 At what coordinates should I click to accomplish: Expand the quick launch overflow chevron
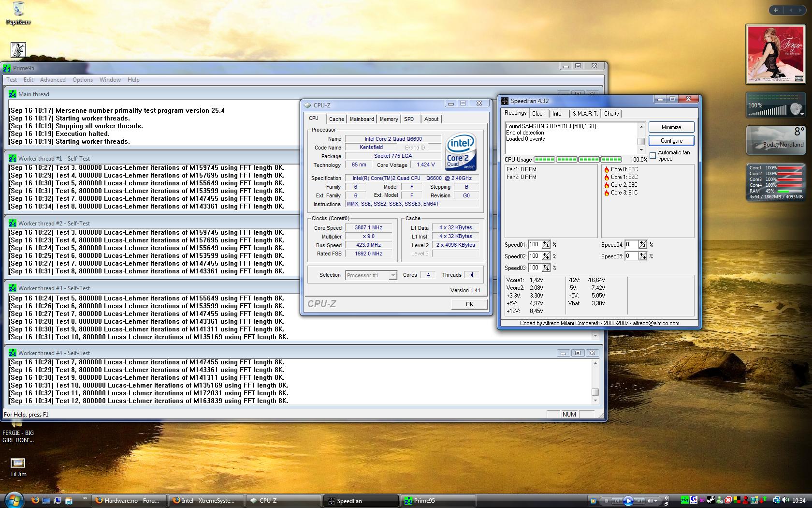click(x=85, y=498)
